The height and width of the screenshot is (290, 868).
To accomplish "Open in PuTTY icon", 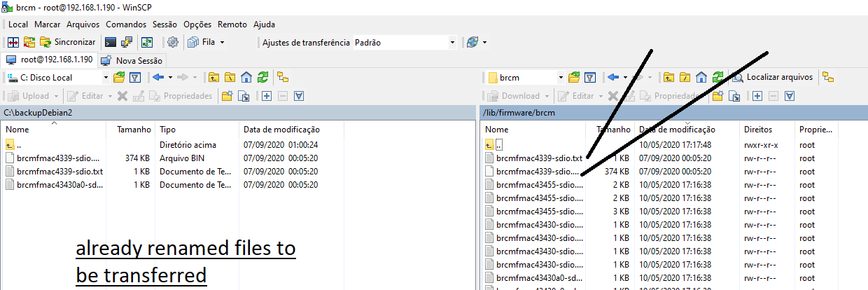I will pos(127,42).
